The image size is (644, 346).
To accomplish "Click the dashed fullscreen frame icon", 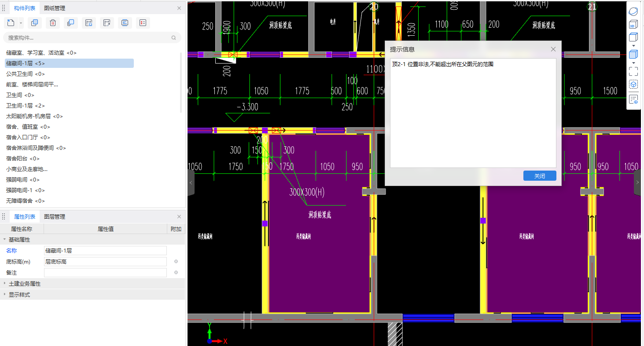I will pyautogui.click(x=633, y=71).
